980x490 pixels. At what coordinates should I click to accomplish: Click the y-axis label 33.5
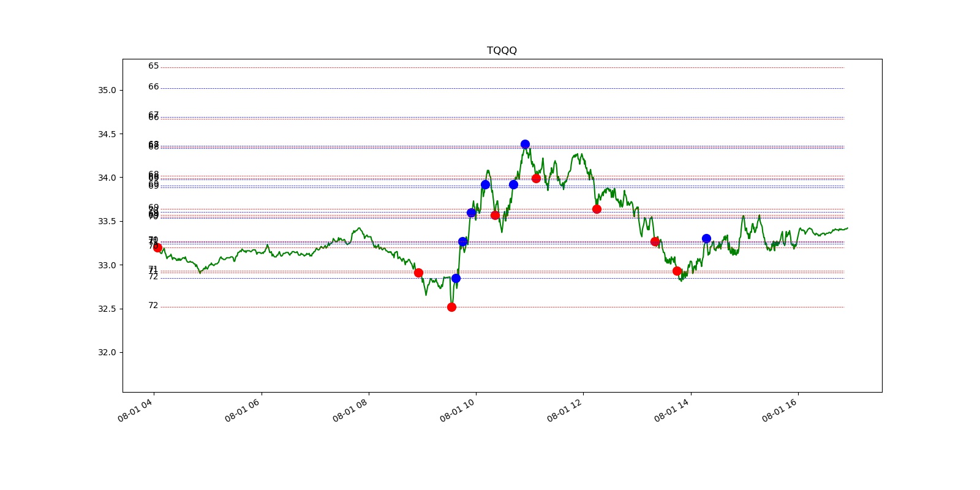point(107,221)
